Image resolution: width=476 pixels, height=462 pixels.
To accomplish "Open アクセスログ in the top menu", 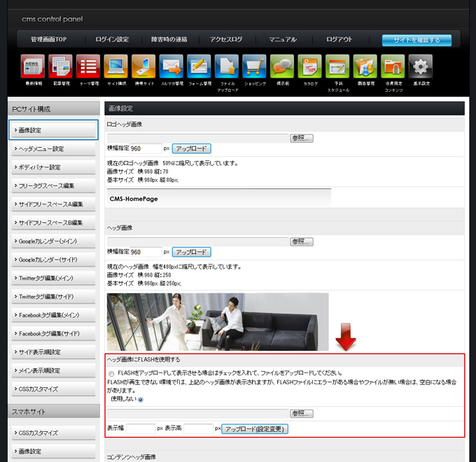I will [226, 40].
